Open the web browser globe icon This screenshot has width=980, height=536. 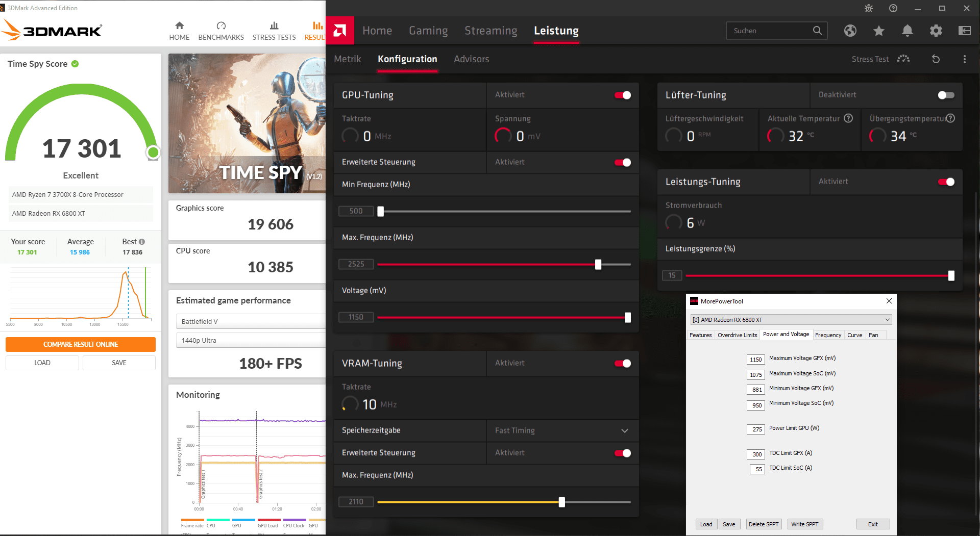point(850,31)
